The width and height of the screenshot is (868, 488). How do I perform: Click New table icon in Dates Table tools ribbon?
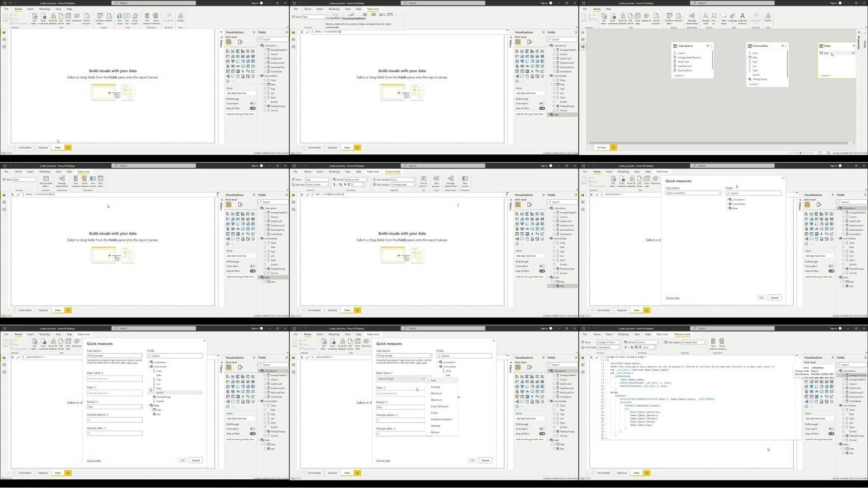pyautogui.click(x=100, y=181)
